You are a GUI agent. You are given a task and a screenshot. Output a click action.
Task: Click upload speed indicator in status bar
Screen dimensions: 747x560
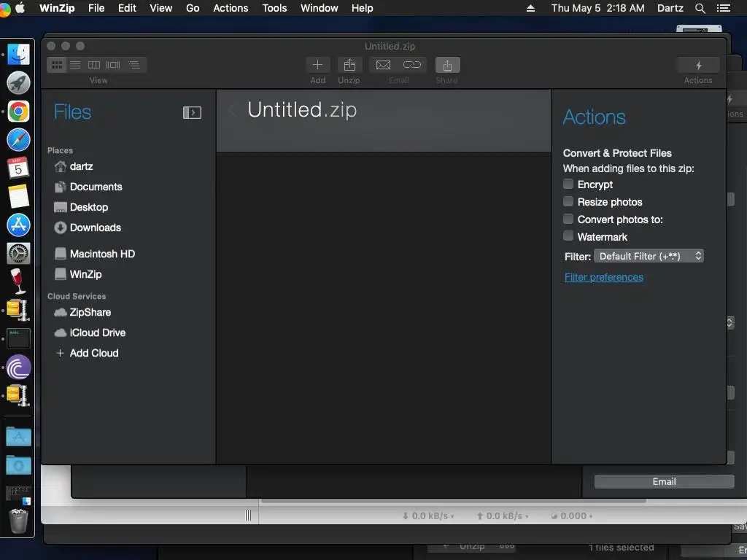pos(503,516)
